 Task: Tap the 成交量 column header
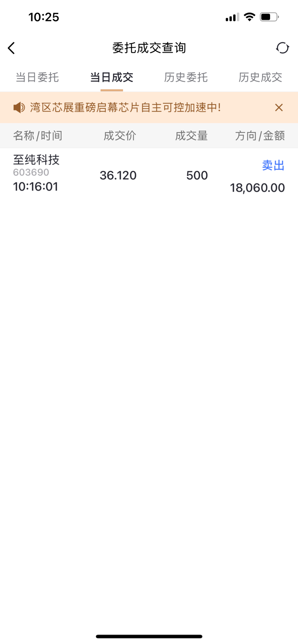(191, 136)
